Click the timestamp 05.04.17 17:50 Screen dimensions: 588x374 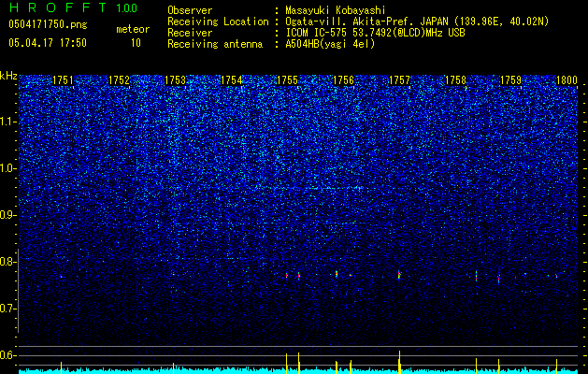point(48,43)
